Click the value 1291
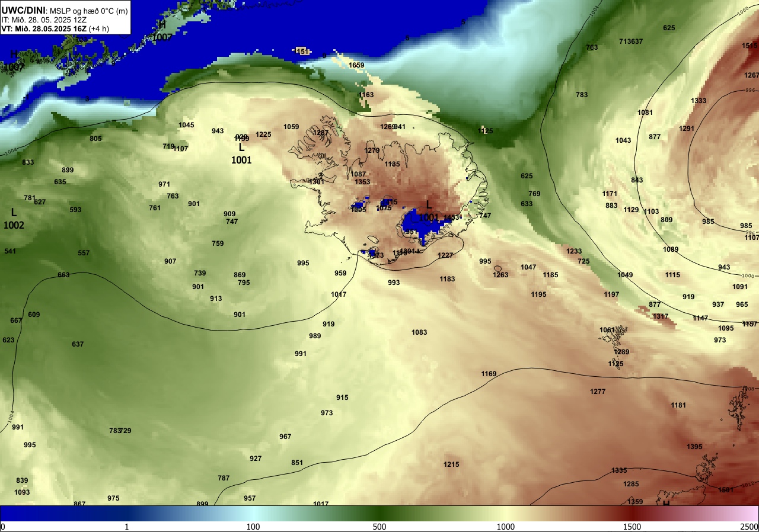The width and height of the screenshot is (759, 532). (687, 129)
